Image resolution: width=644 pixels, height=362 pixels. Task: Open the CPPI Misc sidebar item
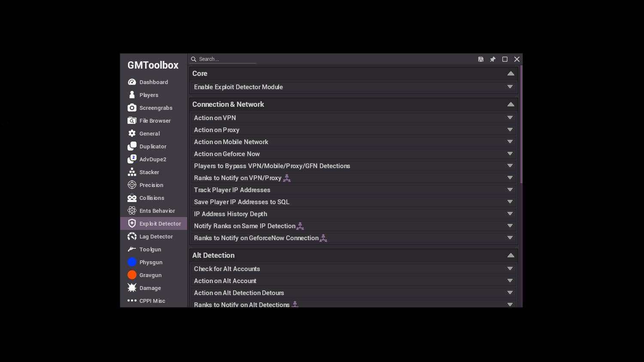click(154, 301)
